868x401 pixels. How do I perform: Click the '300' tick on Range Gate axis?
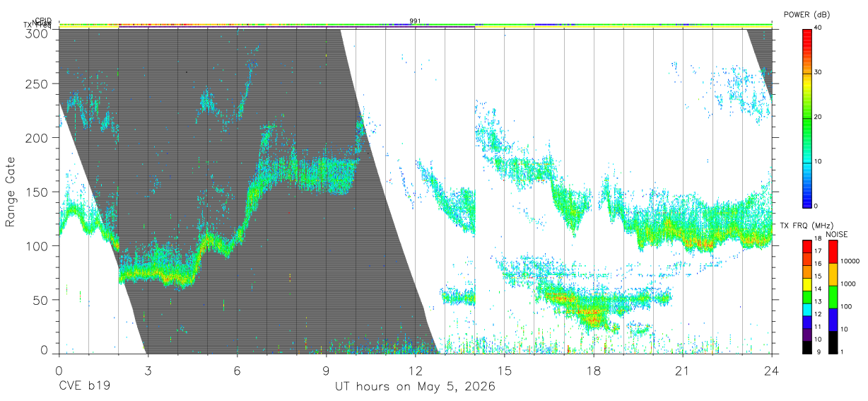click(x=37, y=33)
